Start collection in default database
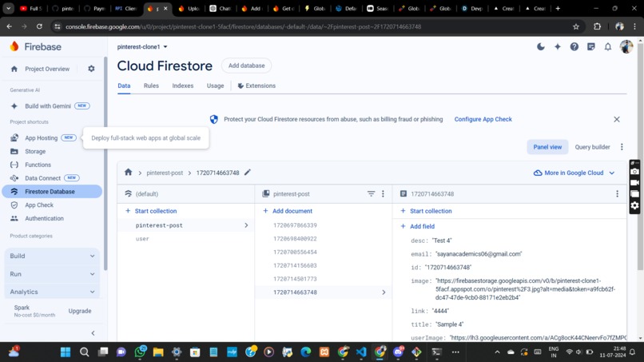 tap(151, 211)
